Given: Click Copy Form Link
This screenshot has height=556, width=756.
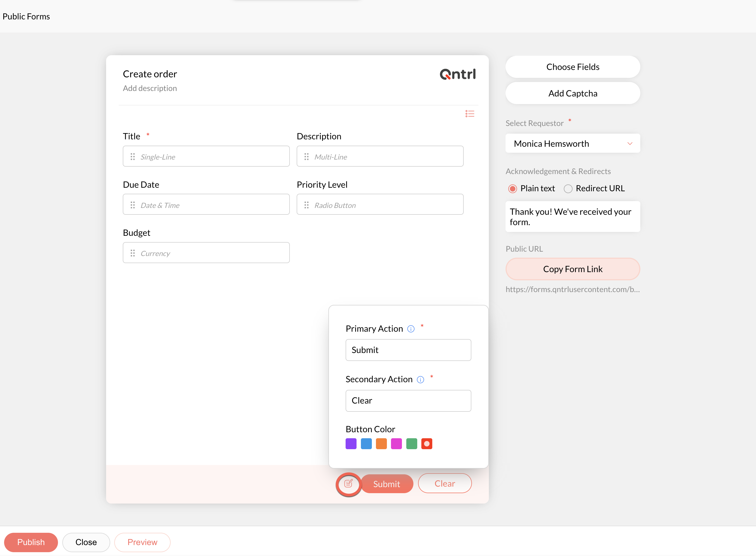Looking at the screenshot, I should (572, 269).
